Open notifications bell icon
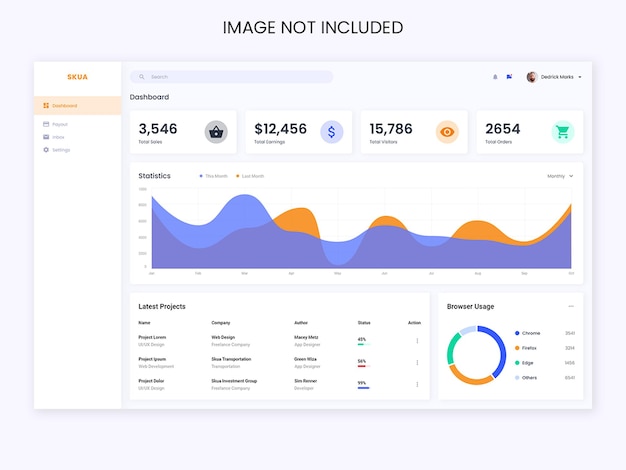The width and height of the screenshot is (626, 470). 495,77
